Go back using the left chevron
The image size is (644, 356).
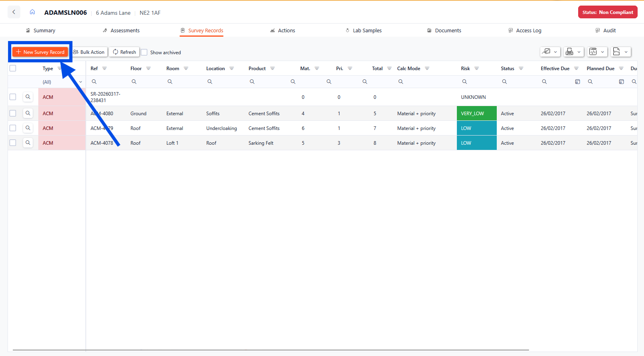coord(14,12)
